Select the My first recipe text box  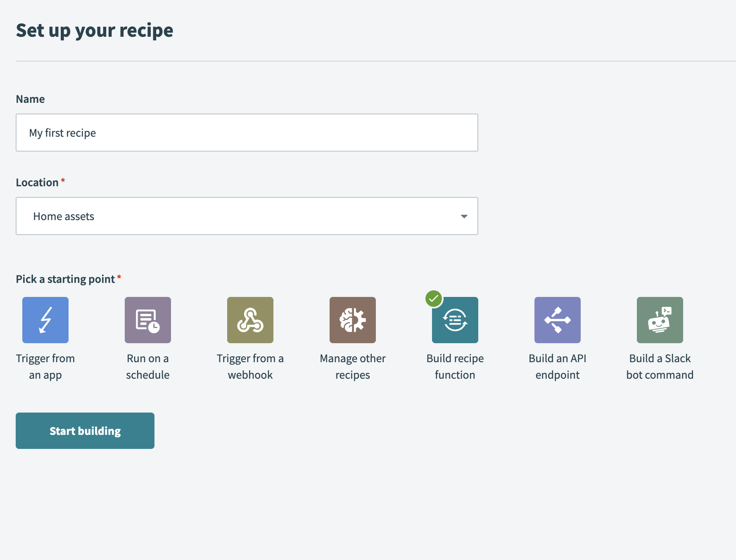(247, 133)
